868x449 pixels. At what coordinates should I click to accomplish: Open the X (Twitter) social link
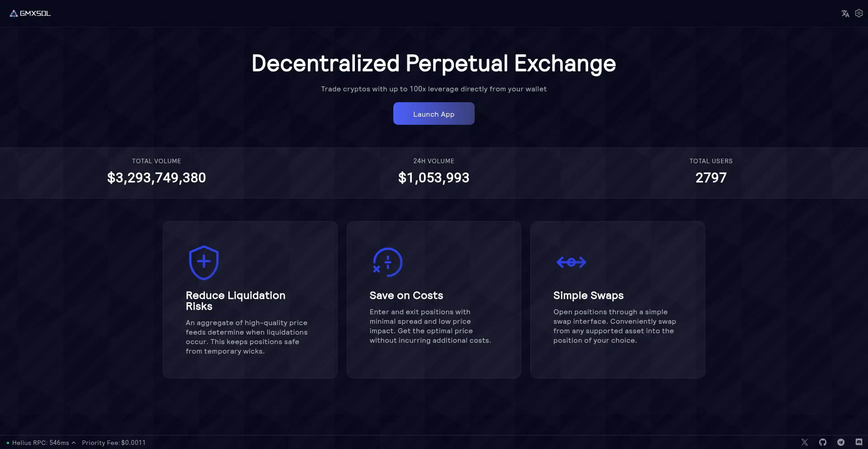[x=805, y=442]
